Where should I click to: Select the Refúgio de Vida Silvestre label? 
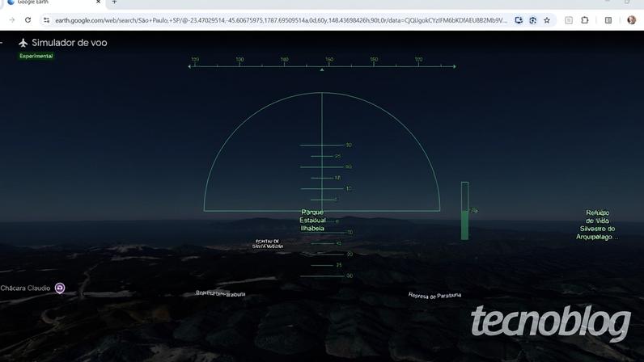coord(597,225)
